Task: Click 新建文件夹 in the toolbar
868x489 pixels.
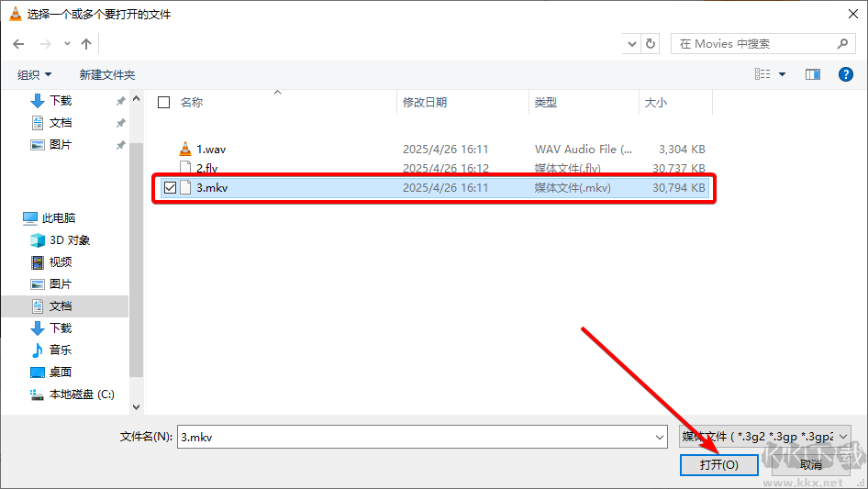Action: pyautogui.click(x=106, y=74)
